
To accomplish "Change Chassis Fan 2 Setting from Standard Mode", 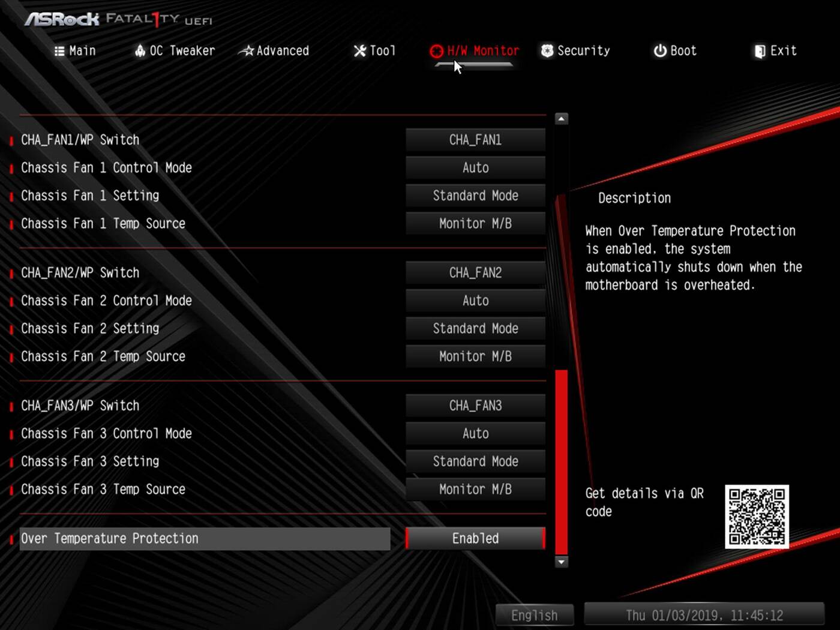I will [475, 328].
